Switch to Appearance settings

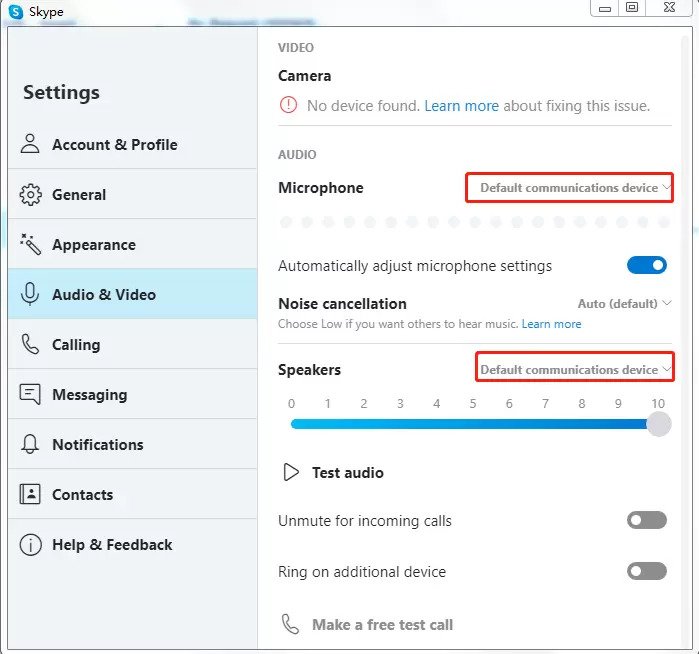[x=132, y=244]
